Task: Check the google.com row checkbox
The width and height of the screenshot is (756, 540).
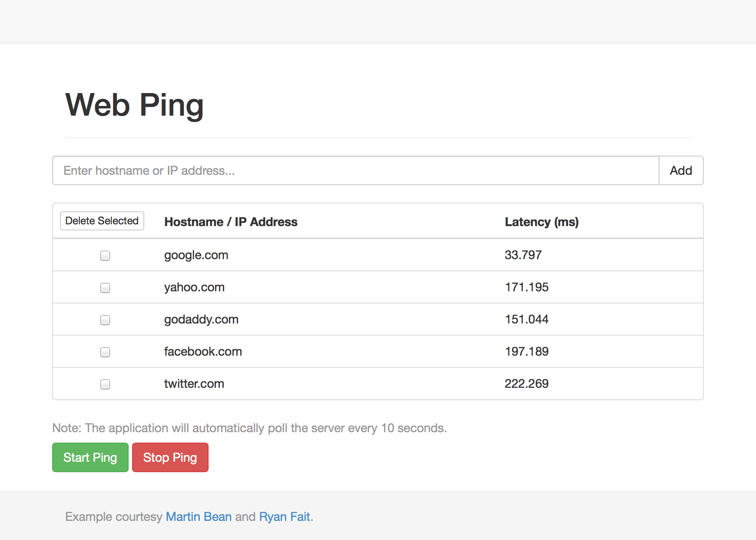Action: coord(105,256)
